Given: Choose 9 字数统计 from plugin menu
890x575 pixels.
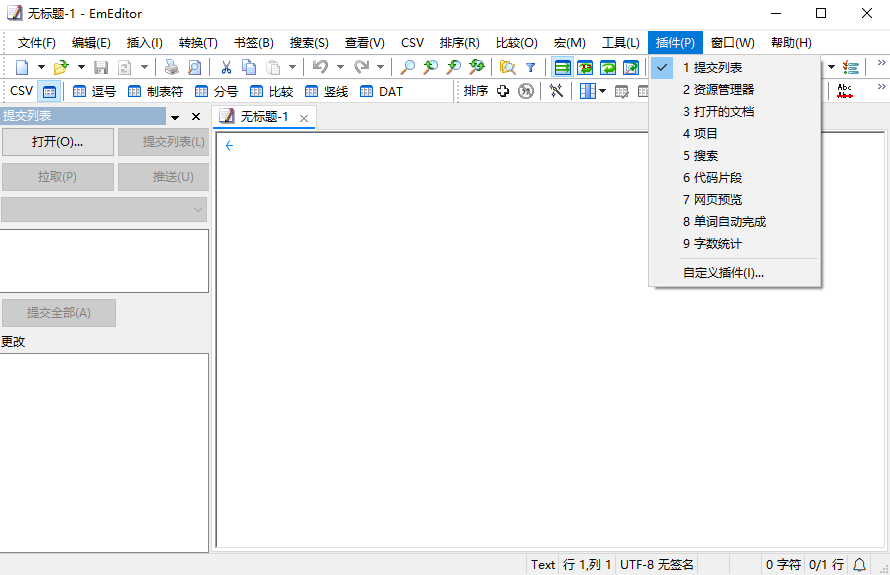Looking at the screenshot, I should (x=734, y=244).
